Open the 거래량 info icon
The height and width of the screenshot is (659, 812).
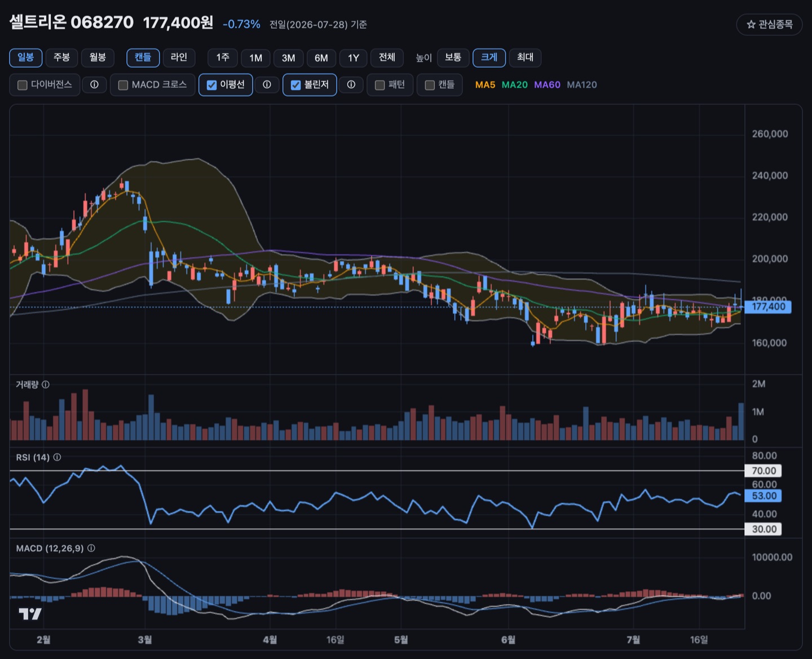[46, 384]
